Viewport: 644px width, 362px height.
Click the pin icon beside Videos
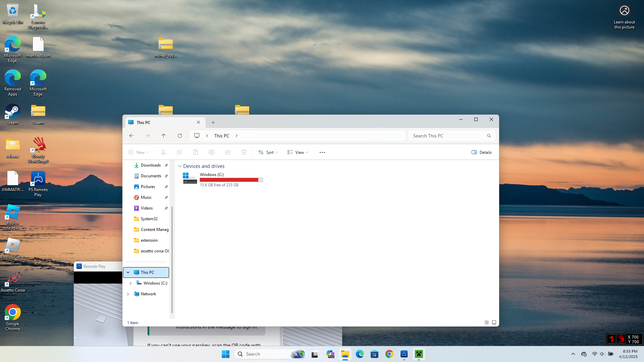point(166,208)
